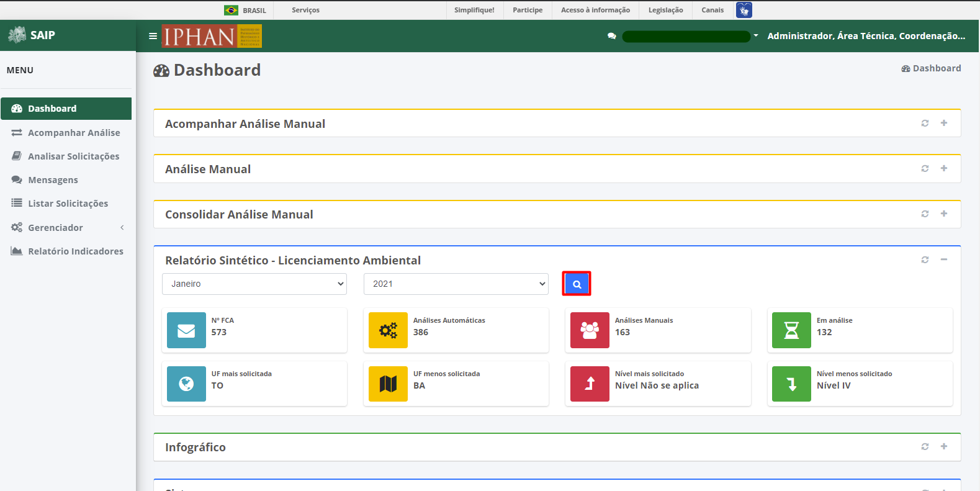This screenshot has height=491, width=980.
Task: Select Dashboard in the sidebar menu
Action: point(66,109)
